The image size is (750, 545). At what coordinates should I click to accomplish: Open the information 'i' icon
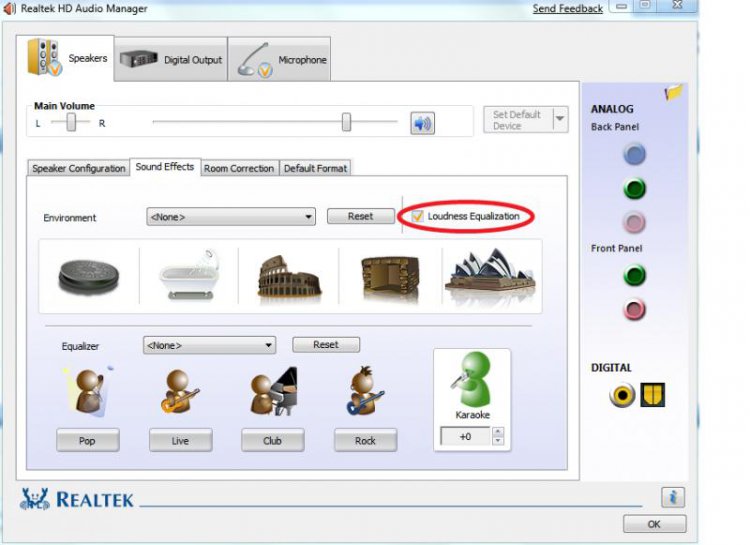pyautogui.click(x=673, y=498)
